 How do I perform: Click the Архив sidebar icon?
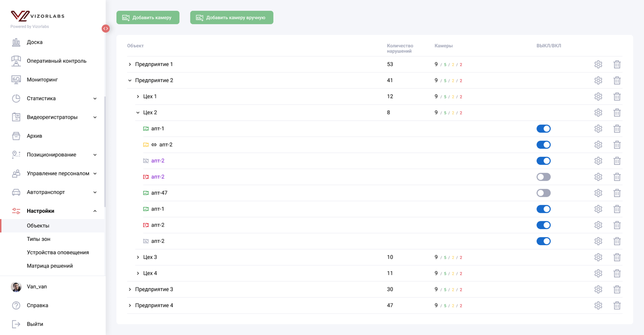click(16, 136)
